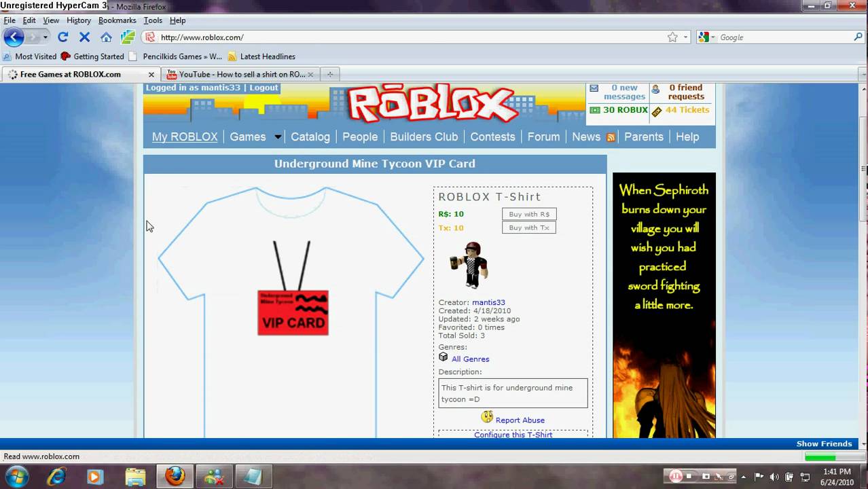
Task: Open creator mantis33 profile link
Action: [x=488, y=302]
